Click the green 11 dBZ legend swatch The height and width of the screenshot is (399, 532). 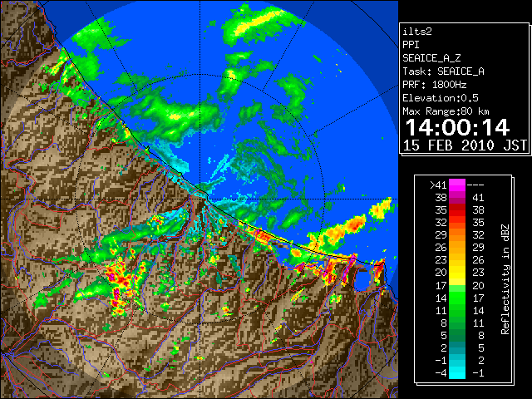457,310
